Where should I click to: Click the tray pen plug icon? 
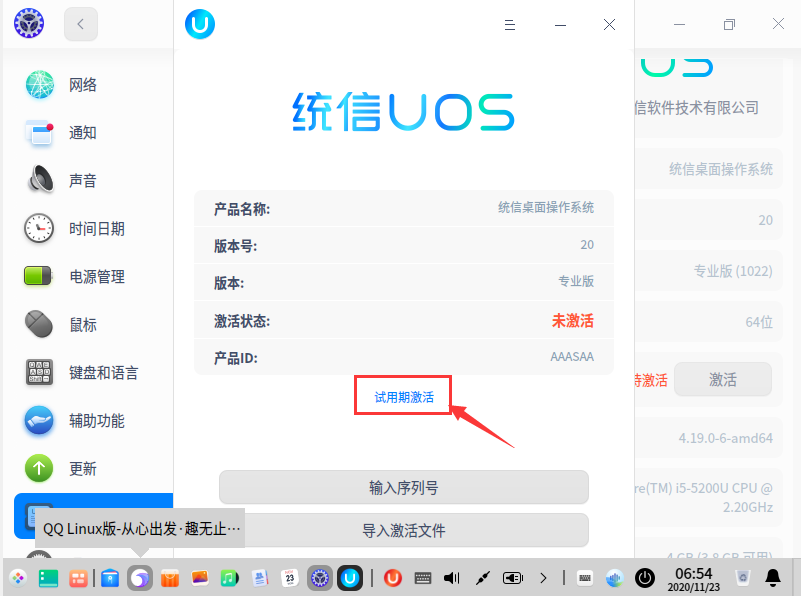[x=482, y=578]
